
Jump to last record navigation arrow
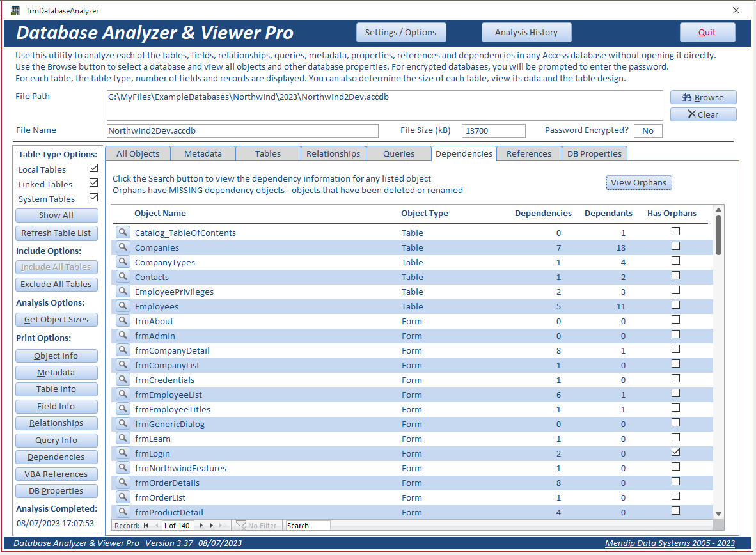212,526
